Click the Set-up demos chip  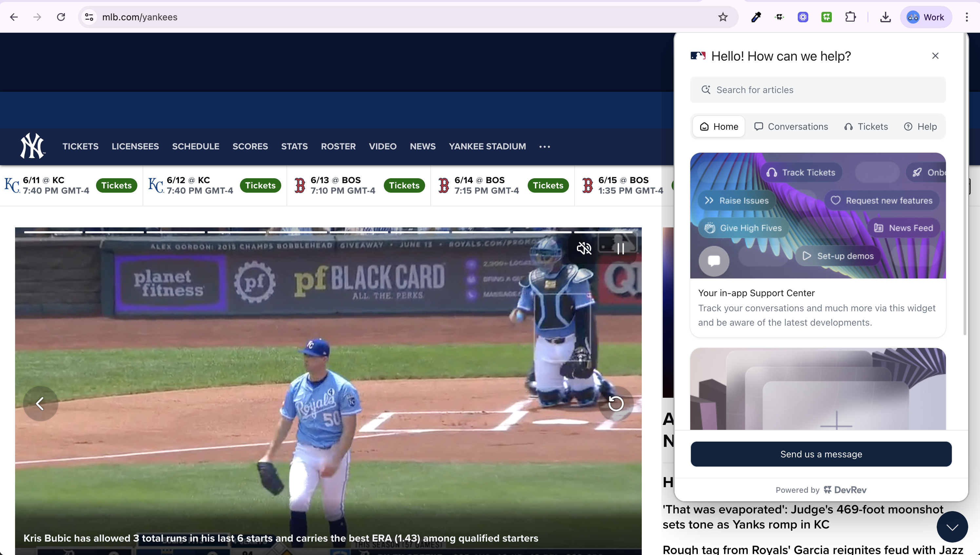tap(838, 256)
